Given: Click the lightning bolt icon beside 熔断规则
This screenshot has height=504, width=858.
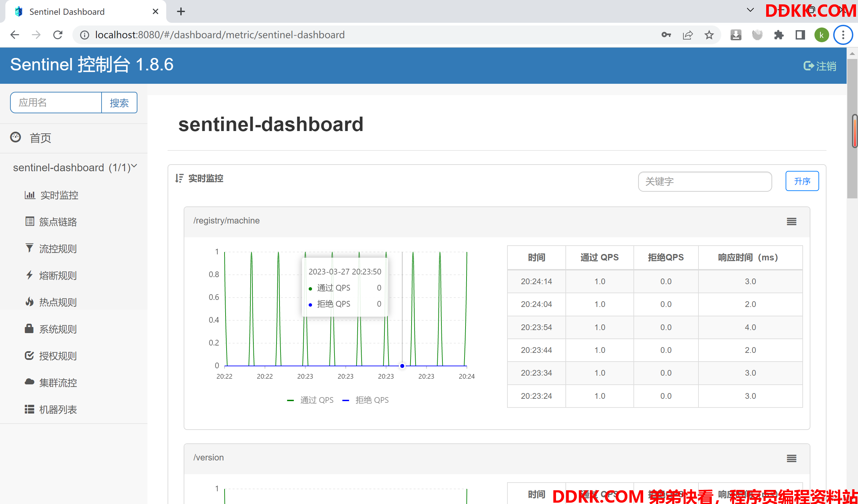Looking at the screenshot, I should pos(29,275).
